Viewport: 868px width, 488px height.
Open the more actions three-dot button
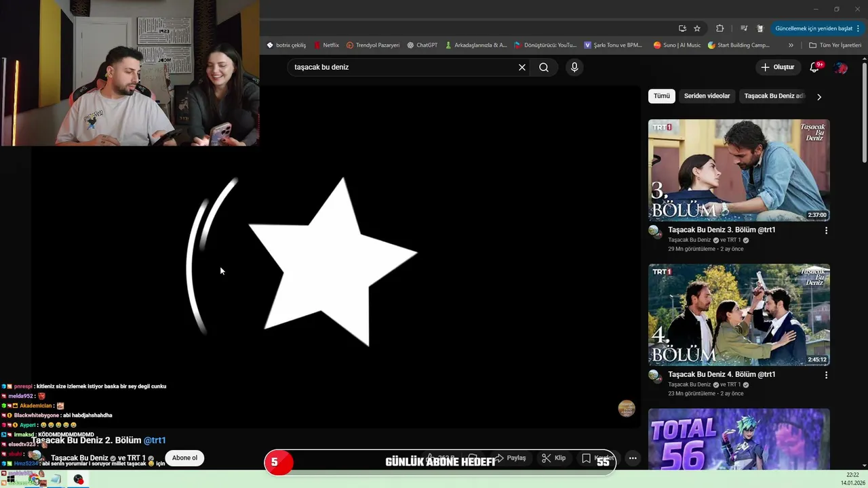point(633,458)
